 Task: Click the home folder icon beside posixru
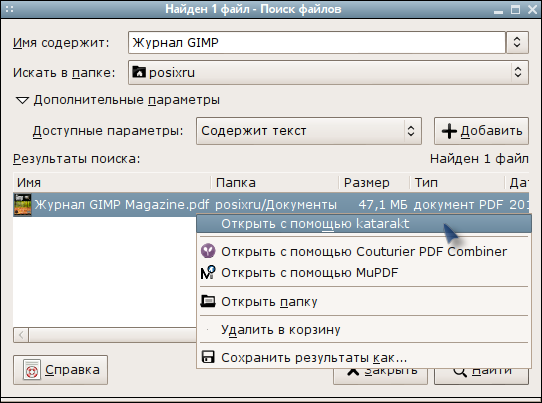139,72
